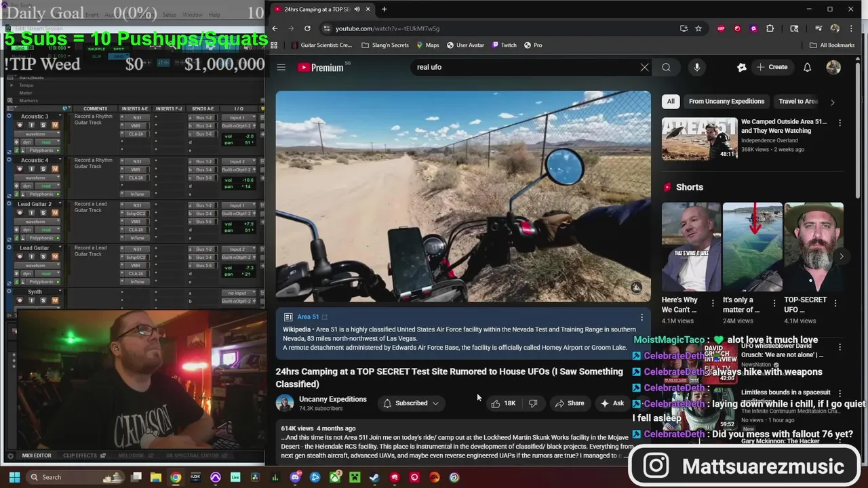
Task: Open Chrome extensions puzzle icon
Action: click(x=770, y=28)
